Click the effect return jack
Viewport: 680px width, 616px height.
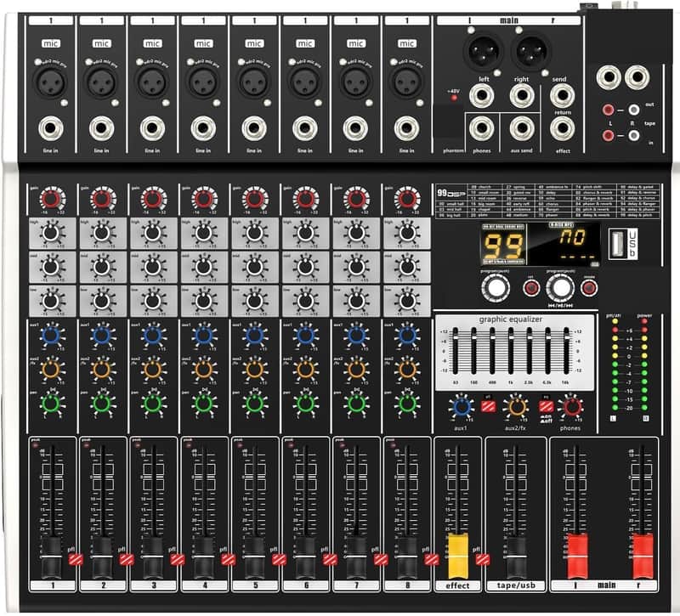coord(562,128)
